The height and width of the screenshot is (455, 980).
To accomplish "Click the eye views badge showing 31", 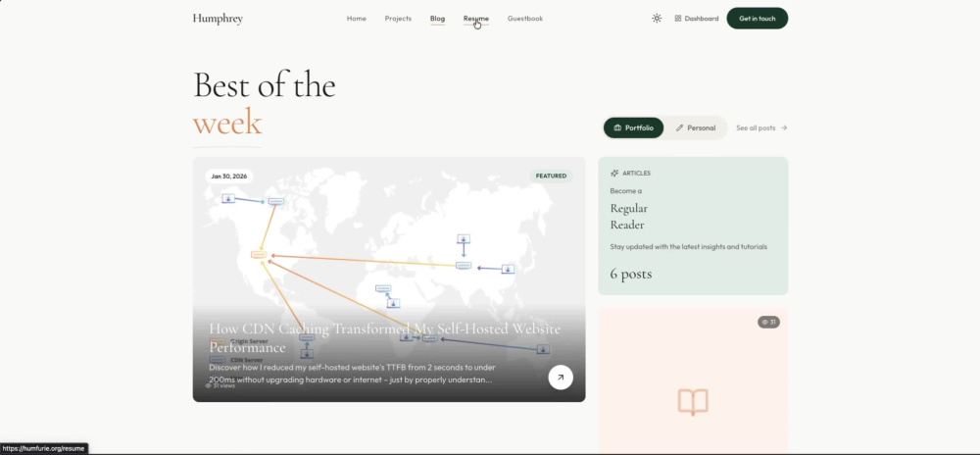I will tap(768, 323).
